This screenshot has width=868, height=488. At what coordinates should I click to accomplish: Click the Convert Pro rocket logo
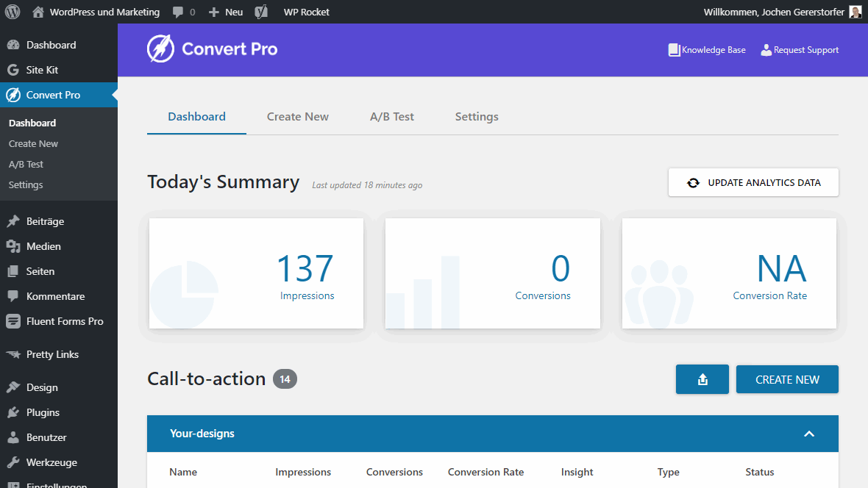(160, 49)
